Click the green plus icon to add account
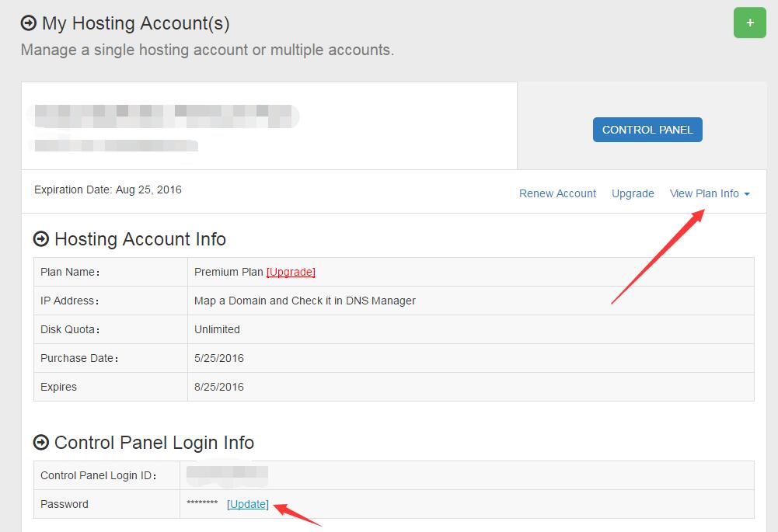The image size is (778, 532). coord(748,23)
